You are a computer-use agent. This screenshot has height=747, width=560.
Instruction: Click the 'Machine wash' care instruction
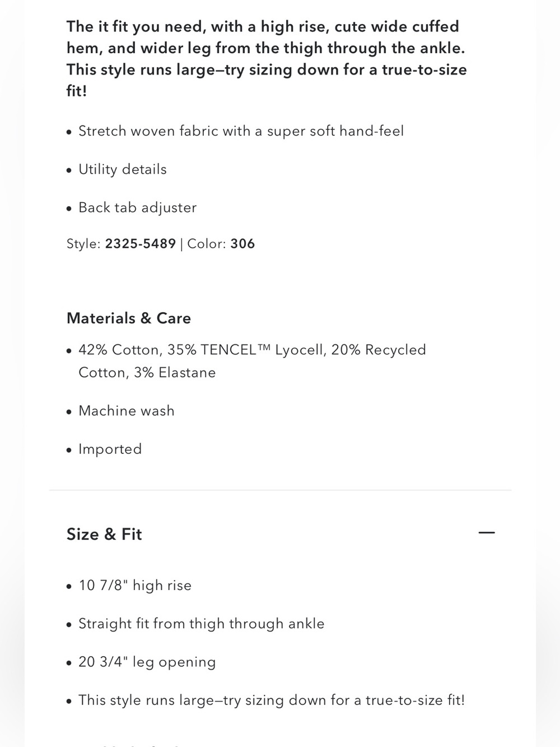(127, 411)
